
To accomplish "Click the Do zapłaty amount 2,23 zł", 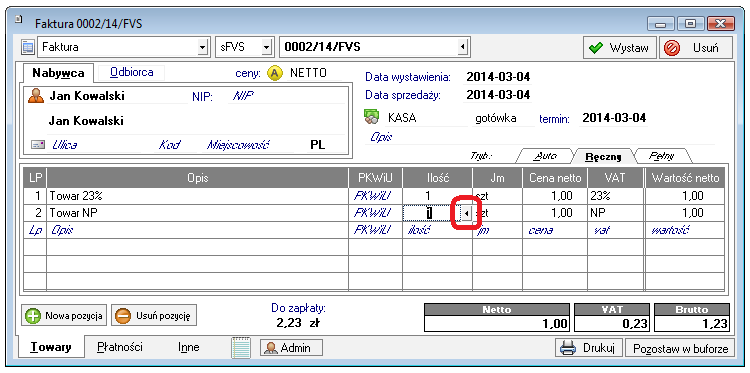I will pyautogui.click(x=298, y=322).
